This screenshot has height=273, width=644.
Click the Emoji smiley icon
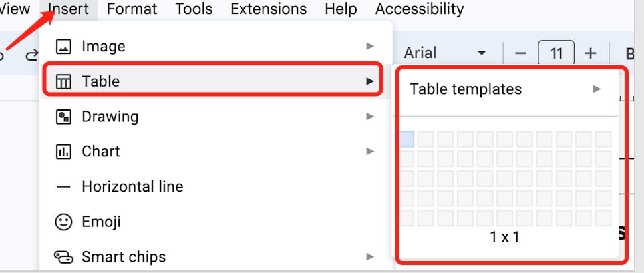tap(63, 222)
